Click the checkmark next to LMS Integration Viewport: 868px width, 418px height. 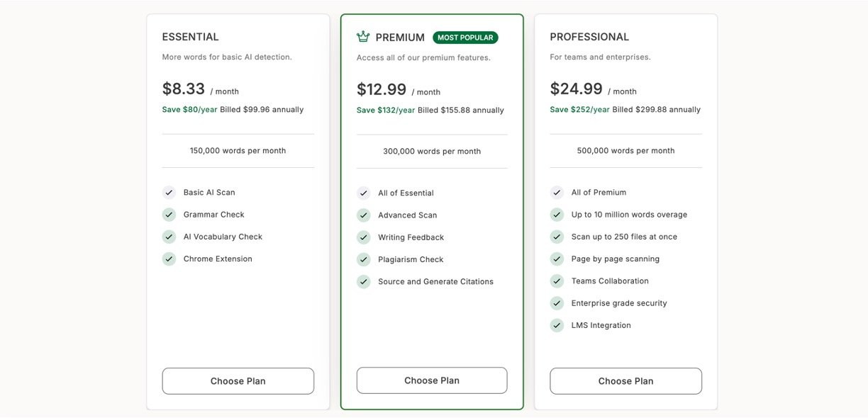[x=557, y=325]
